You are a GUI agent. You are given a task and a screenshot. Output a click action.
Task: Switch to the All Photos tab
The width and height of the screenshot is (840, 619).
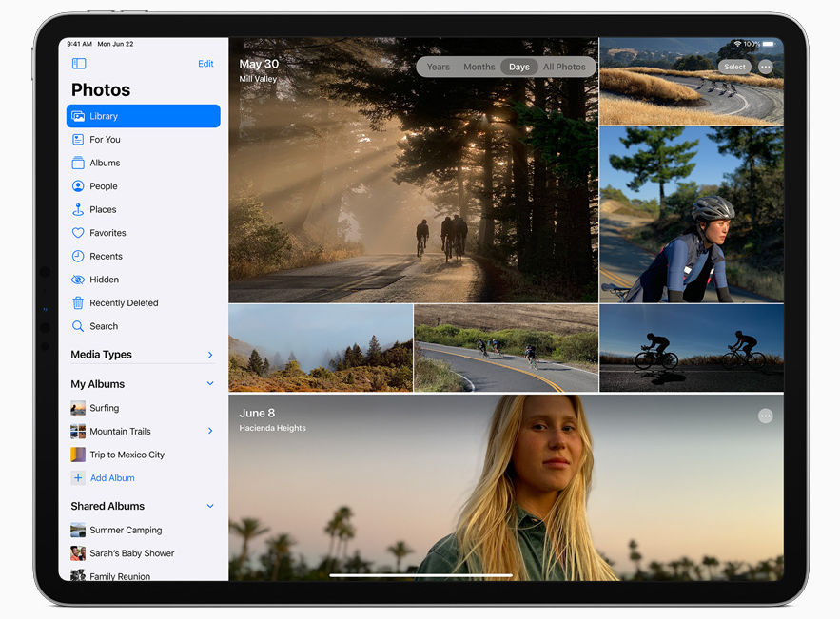[564, 67]
